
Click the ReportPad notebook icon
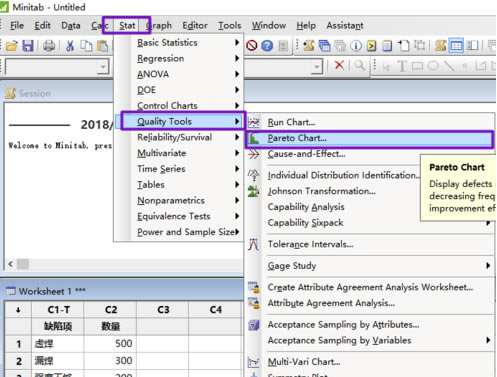387,45
